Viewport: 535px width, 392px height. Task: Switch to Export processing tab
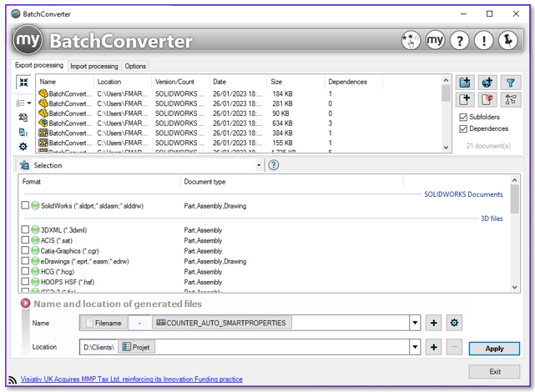39,65
